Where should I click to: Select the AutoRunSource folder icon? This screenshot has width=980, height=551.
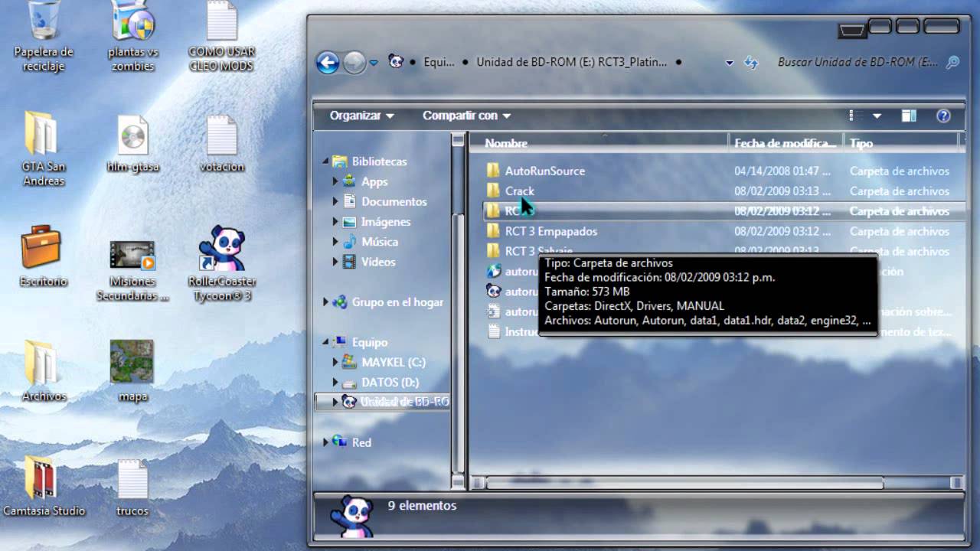(493, 171)
